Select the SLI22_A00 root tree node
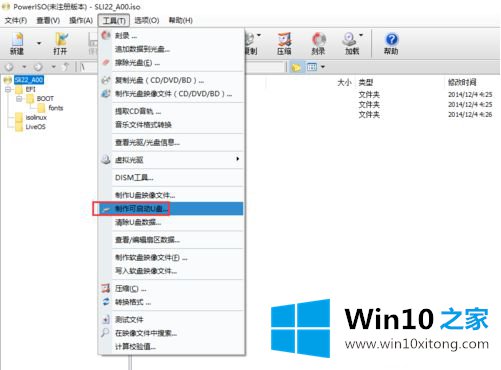 29,80
